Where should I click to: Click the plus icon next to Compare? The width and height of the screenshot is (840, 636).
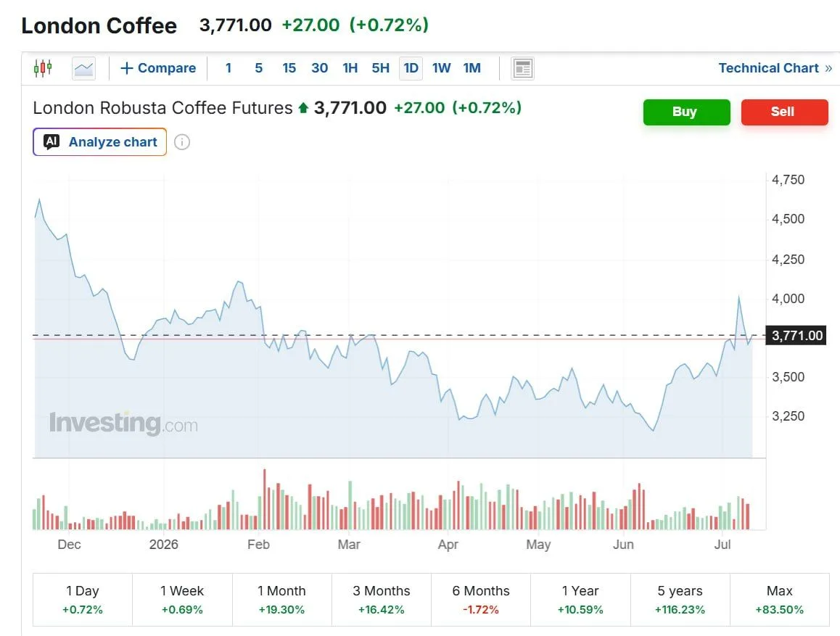pyautogui.click(x=126, y=68)
